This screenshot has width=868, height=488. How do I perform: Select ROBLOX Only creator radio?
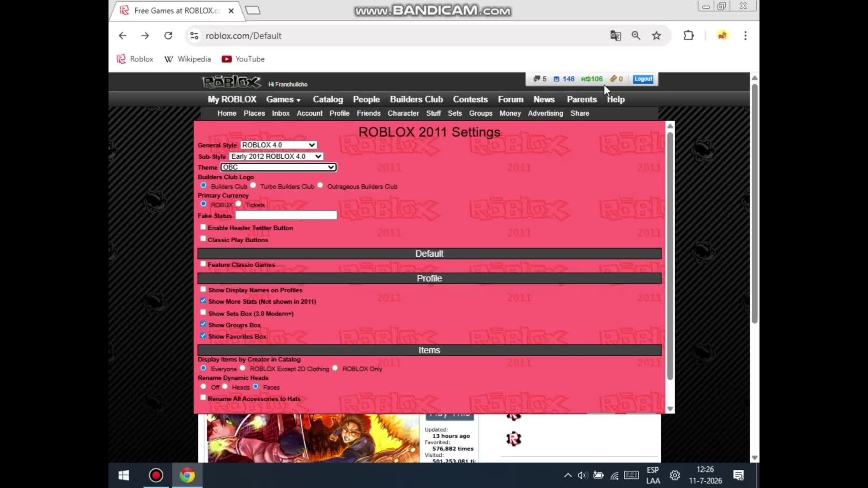tap(335, 368)
